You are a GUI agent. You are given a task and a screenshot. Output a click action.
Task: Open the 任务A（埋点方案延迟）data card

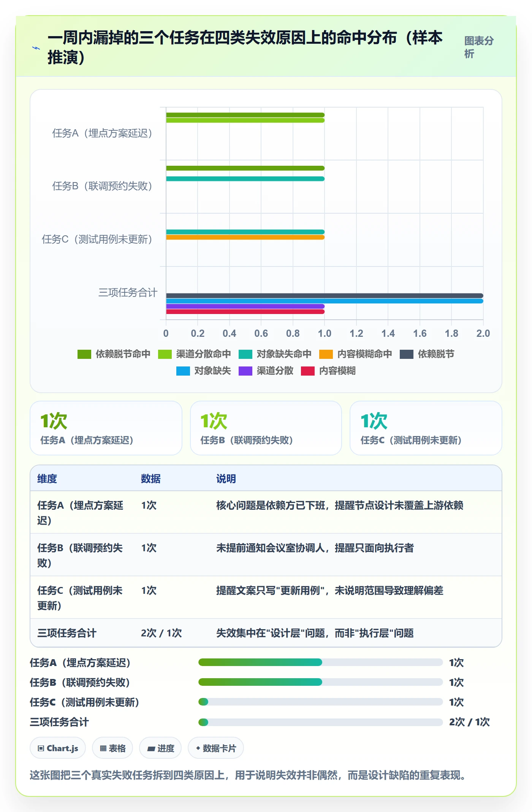point(106,428)
